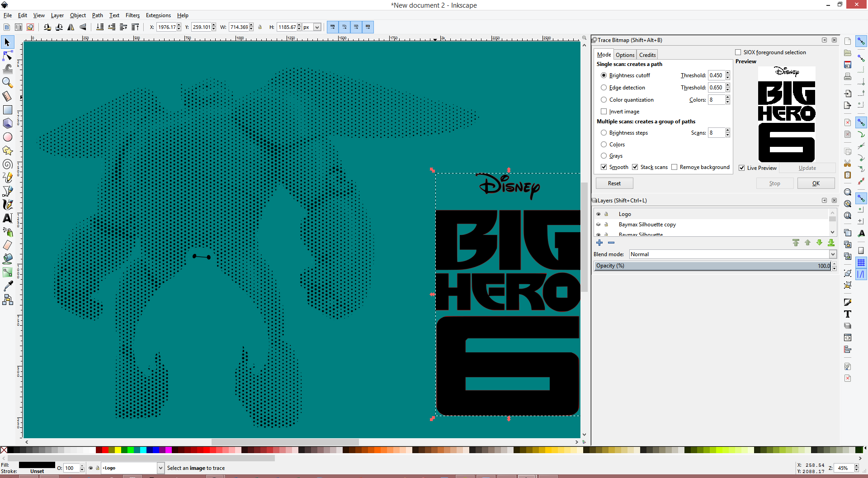Select the Gradient tool
This screenshot has width=868, height=478.
coord(8,272)
